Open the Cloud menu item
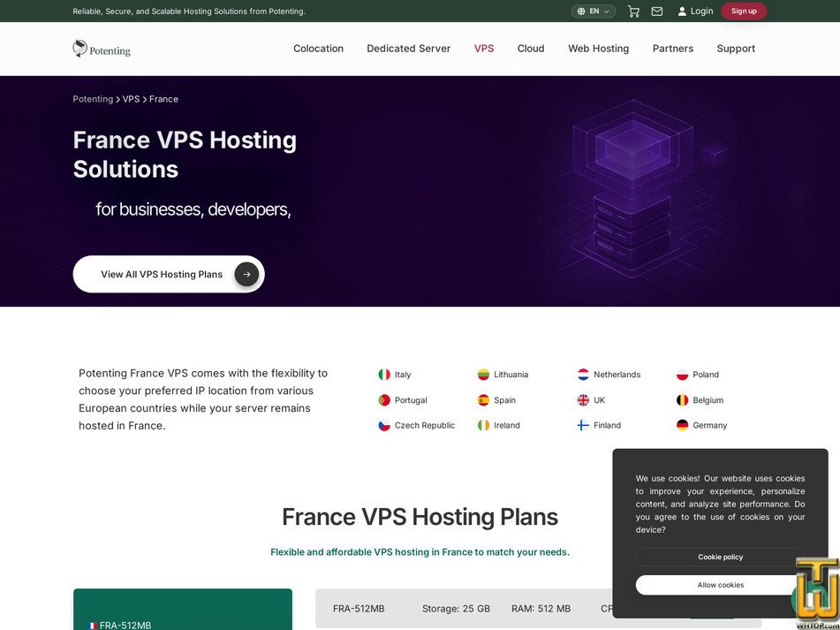 [x=531, y=49]
